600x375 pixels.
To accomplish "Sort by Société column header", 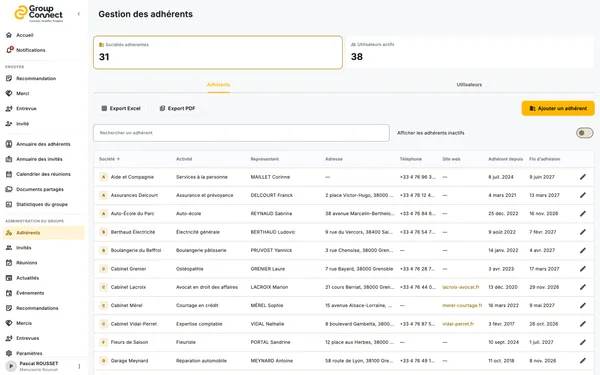I will pyautogui.click(x=109, y=159).
